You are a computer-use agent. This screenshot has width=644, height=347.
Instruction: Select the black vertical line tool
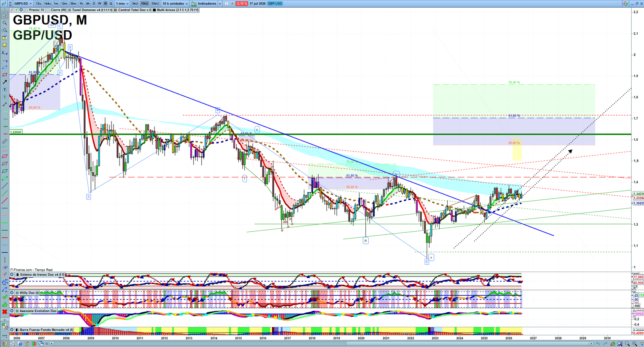point(5,260)
